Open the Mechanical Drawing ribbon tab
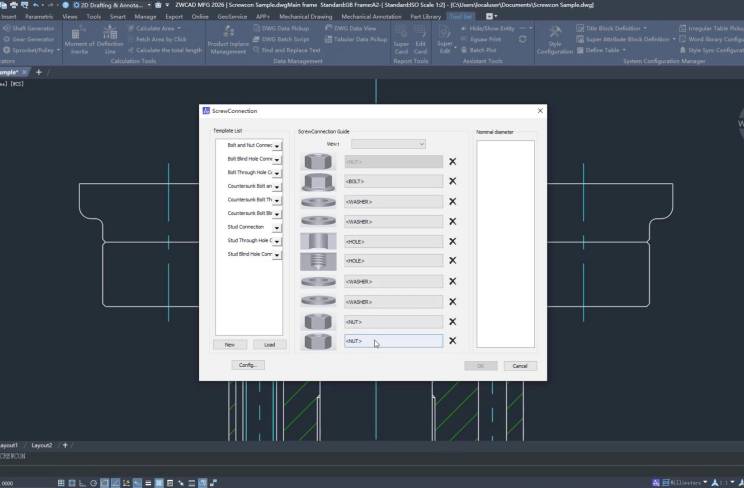The height and width of the screenshot is (488, 744). [x=303, y=16]
